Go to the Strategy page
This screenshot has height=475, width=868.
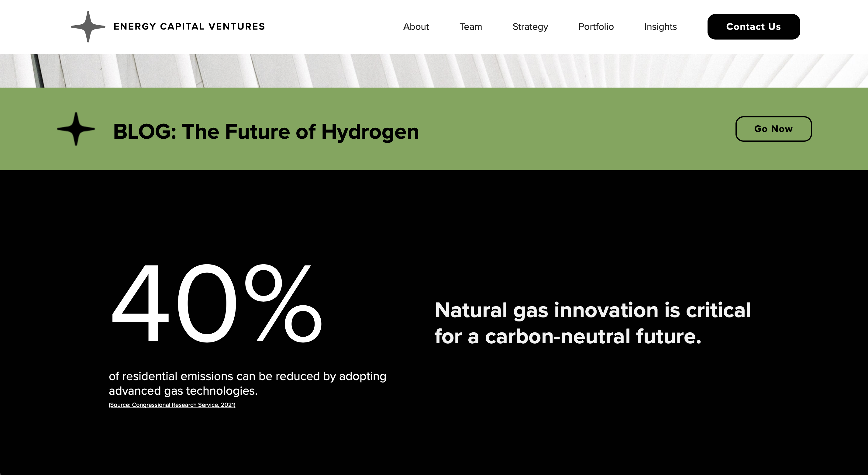click(530, 27)
